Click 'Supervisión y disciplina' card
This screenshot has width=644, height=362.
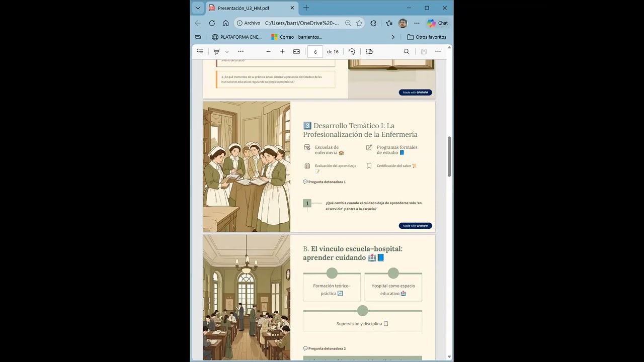362,321
